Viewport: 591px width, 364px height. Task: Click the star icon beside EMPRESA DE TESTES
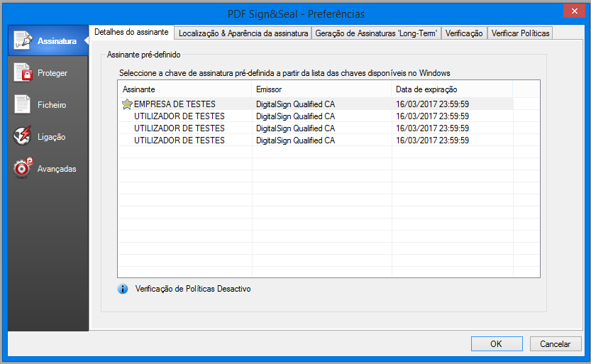[x=127, y=104]
